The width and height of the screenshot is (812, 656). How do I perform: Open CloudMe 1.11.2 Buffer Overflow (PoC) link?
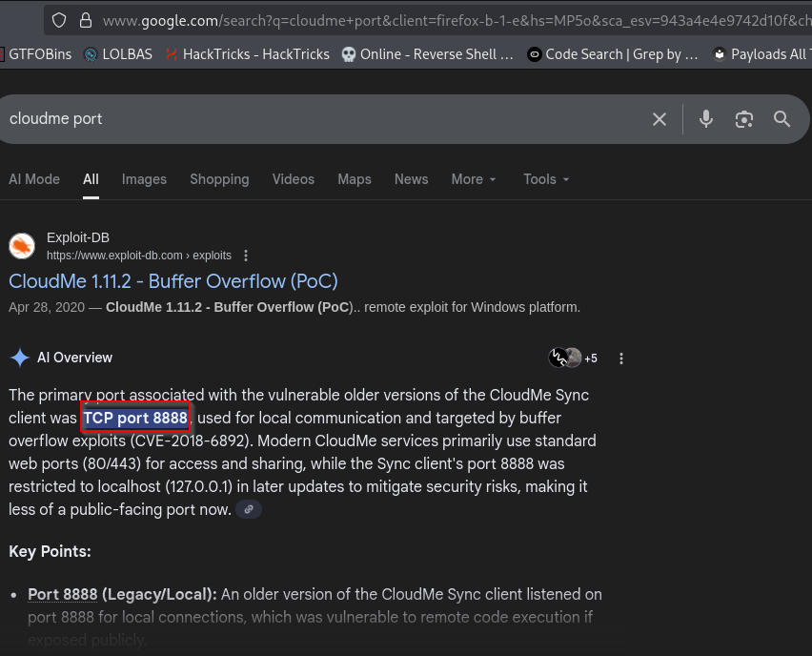tap(173, 281)
